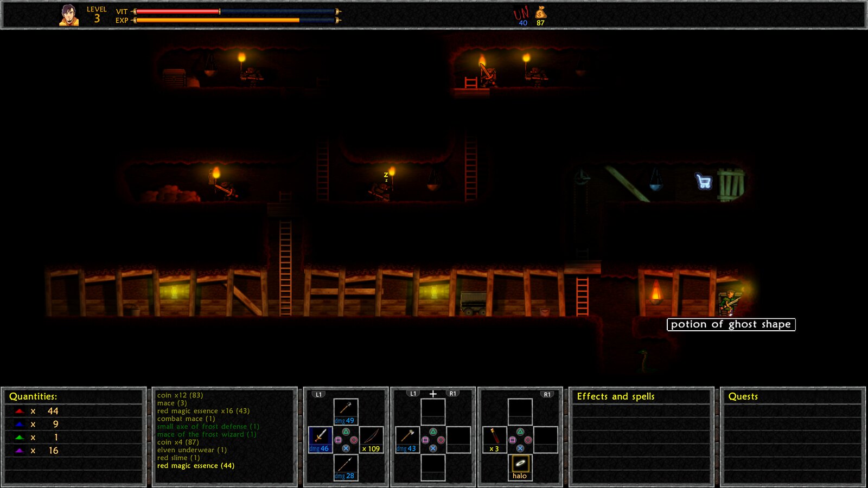
Task: Click the L1 label above the mace slot
Action: (319, 394)
